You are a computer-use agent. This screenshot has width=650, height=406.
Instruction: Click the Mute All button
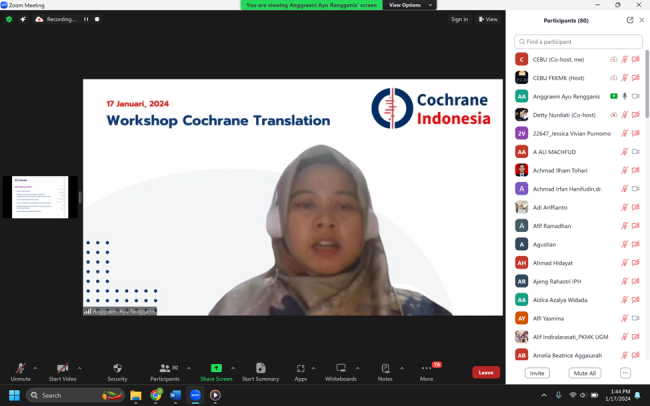pos(585,373)
